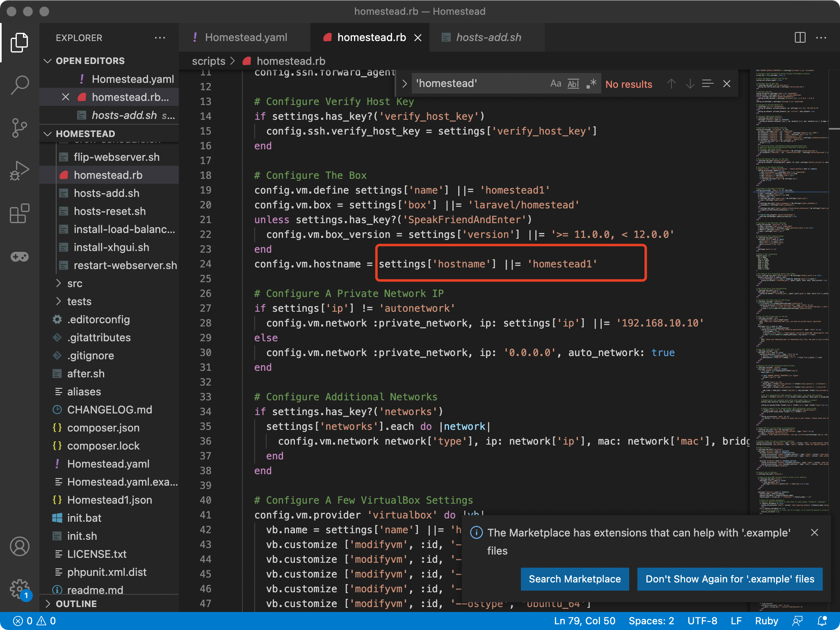Close the find widget
Image resolution: width=840 pixels, height=630 pixels.
(727, 84)
